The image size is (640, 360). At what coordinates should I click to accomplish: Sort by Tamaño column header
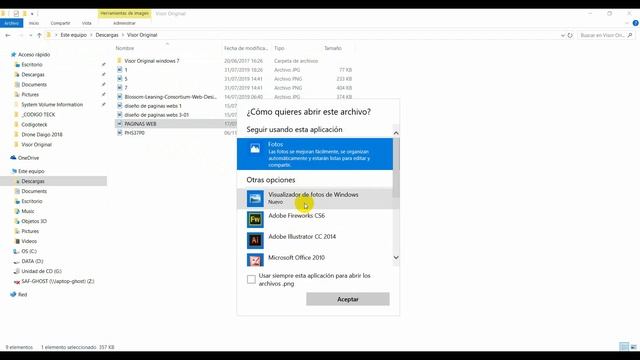point(333,48)
